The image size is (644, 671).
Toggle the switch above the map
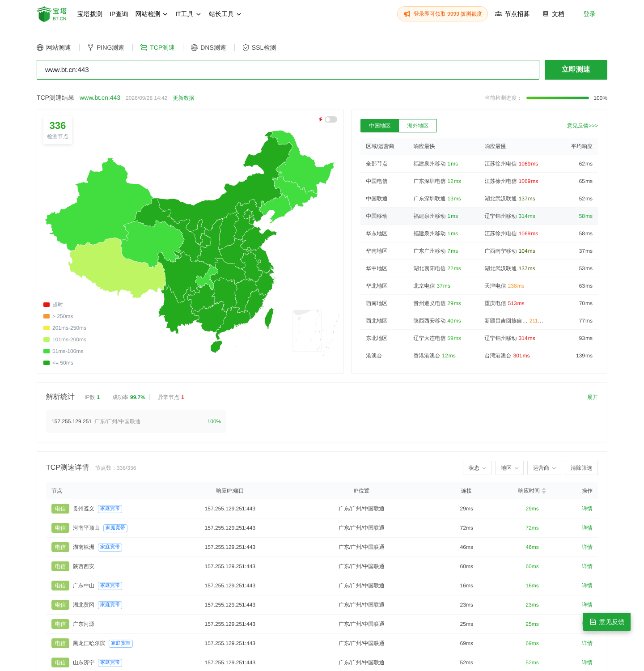[331, 119]
